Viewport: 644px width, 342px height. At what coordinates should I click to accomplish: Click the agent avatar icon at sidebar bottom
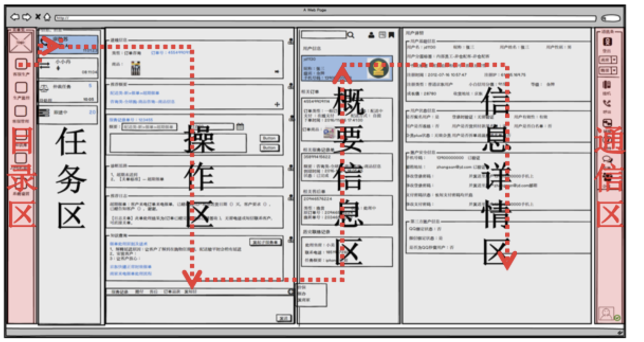pyautogui.click(x=606, y=314)
